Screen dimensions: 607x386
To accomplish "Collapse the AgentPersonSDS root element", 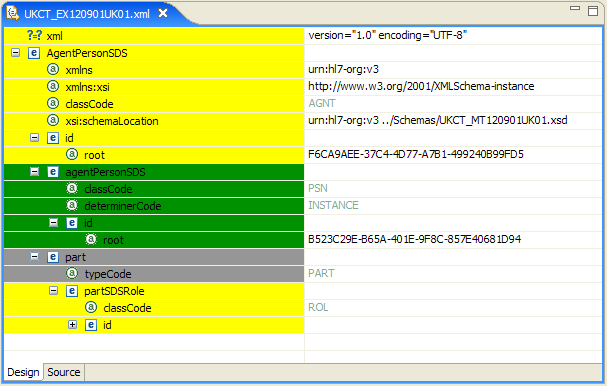I will (15, 53).
